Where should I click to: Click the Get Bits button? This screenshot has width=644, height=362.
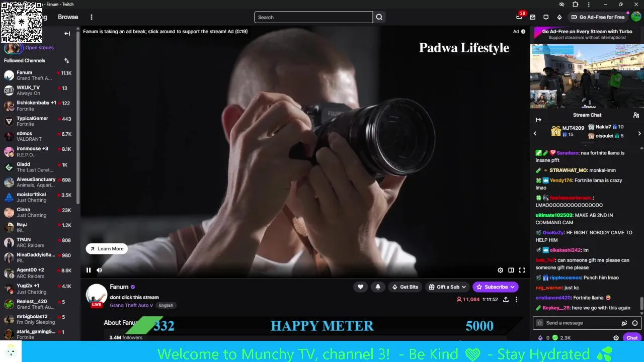click(405, 287)
